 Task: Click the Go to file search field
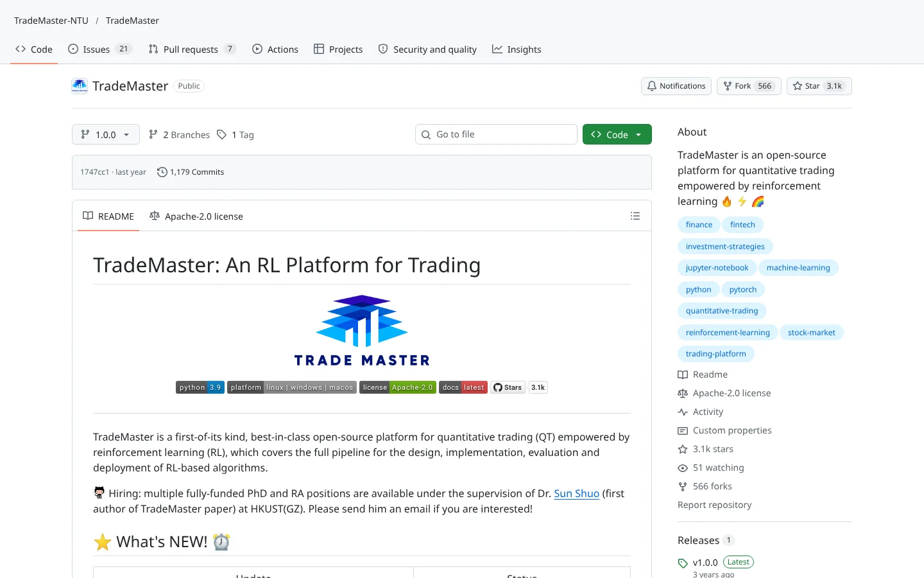(x=496, y=134)
